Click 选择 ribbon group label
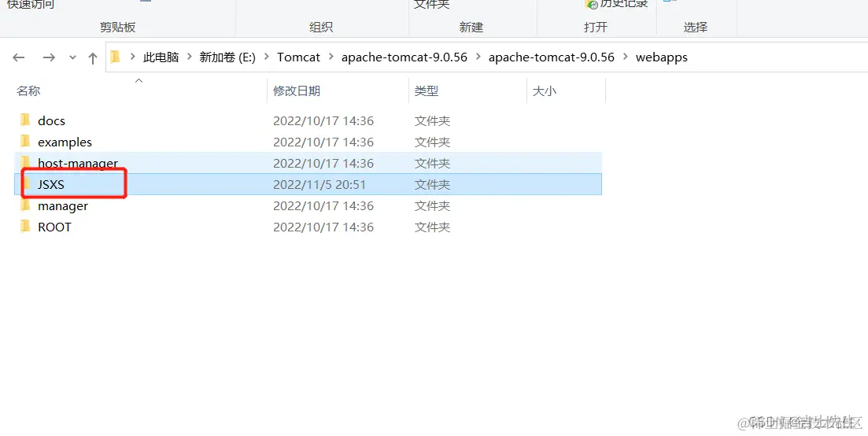Image resolution: width=868 pixels, height=436 pixels. pos(696,27)
